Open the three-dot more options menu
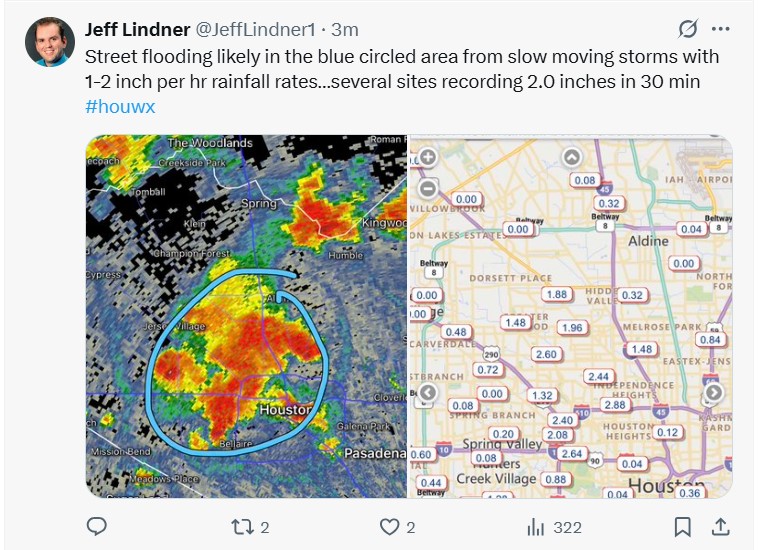Viewport: 758px width, 550px height. click(x=720, y=29)
